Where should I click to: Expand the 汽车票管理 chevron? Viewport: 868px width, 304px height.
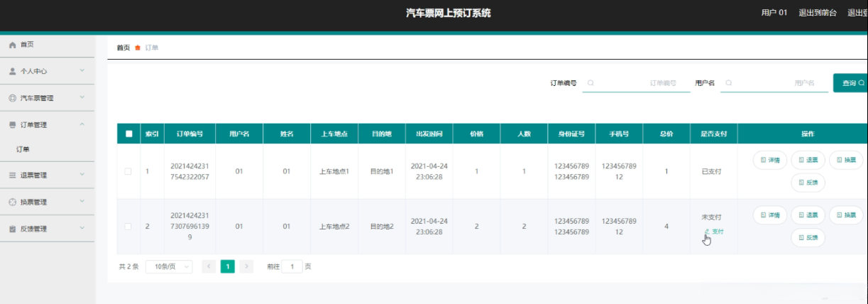[82, 98]
